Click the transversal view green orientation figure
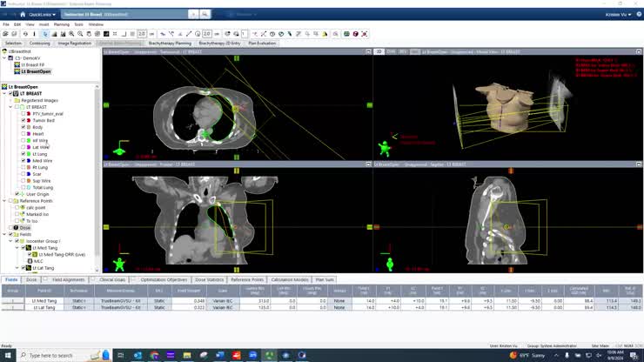Image resolution: width=644 pixels, height=362 pixels. coord(119,148)
